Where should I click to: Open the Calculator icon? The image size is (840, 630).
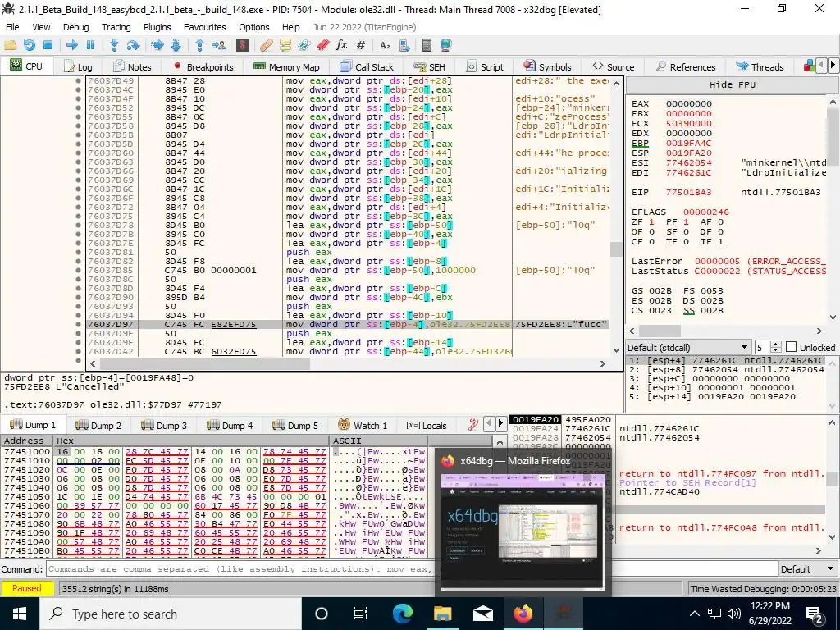pyautogui.click(x=427, y=46)
